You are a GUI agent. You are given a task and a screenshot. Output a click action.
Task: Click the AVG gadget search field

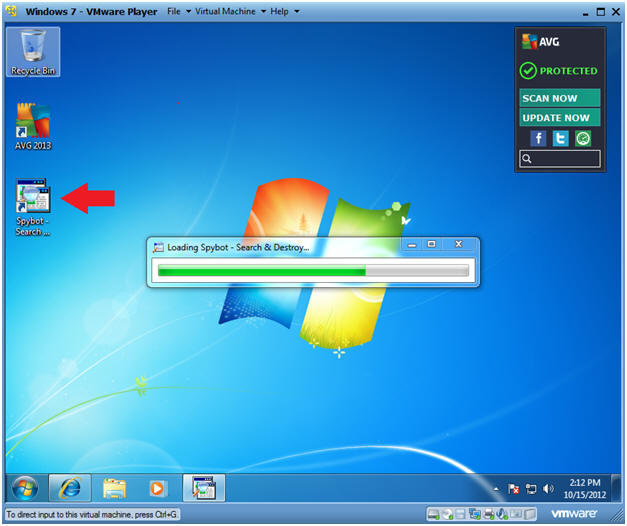(559, 158)
